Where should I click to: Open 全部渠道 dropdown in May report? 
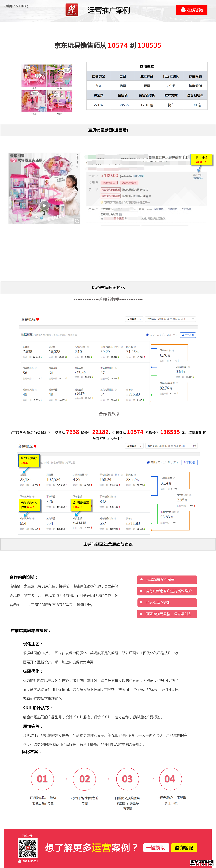tap(134, 446)
